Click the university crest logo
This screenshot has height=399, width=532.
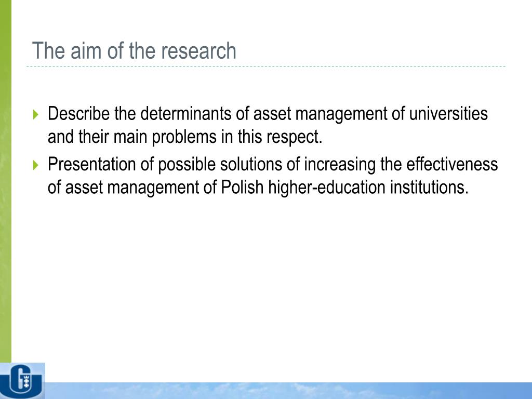[22, 381]
